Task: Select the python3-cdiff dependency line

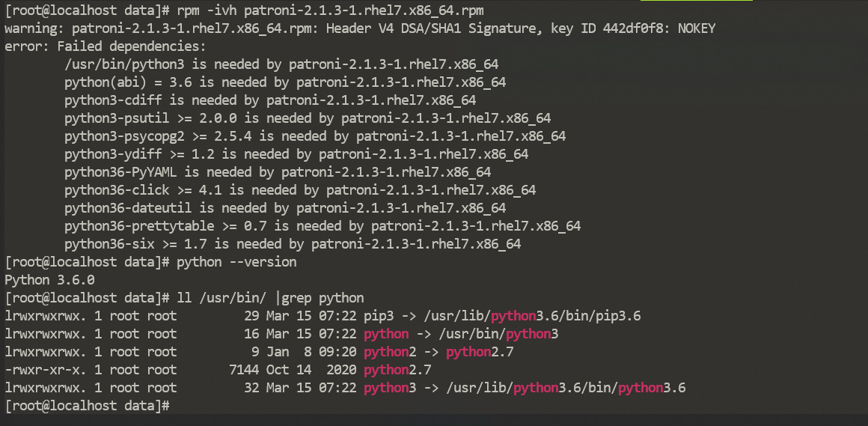Action: (x=270, y=100)
